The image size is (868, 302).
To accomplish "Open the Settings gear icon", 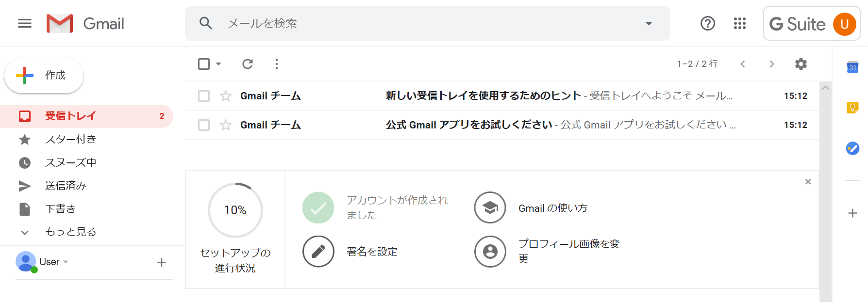I will click(x=801, y=64).
